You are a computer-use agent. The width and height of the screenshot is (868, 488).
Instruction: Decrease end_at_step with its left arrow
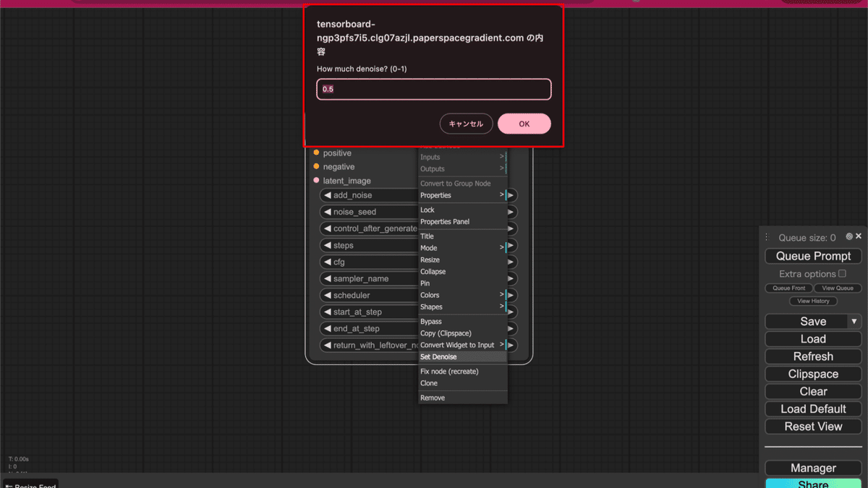click(x=327, y=328)
